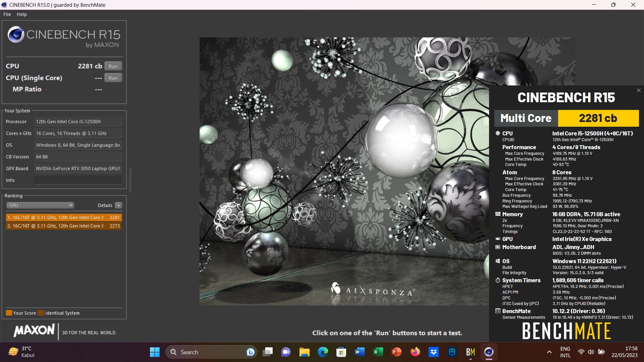The height and width of the screenshot is (362, 644).
Task: Open File Explorer from taskbar
Action: coord(305,352)
